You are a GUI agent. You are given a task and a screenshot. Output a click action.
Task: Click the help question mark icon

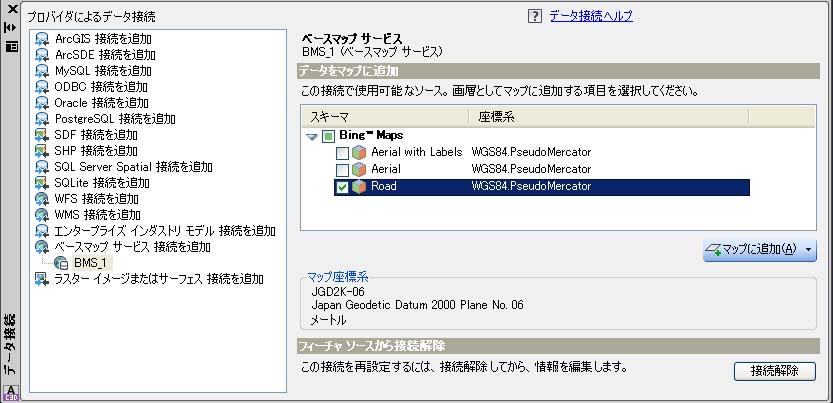point(535,16)
